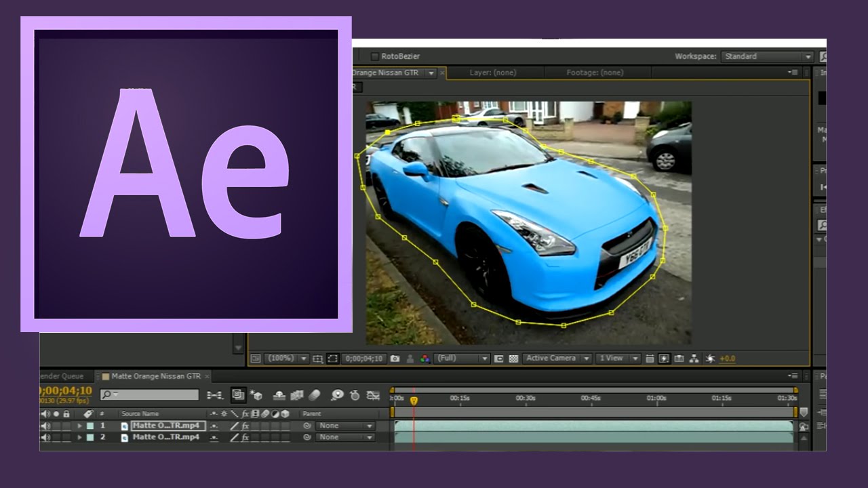Enable motion blur for the composition
The width and height of the screenshot is (868, 488).
pyautogui.click(x=314, y=394)
